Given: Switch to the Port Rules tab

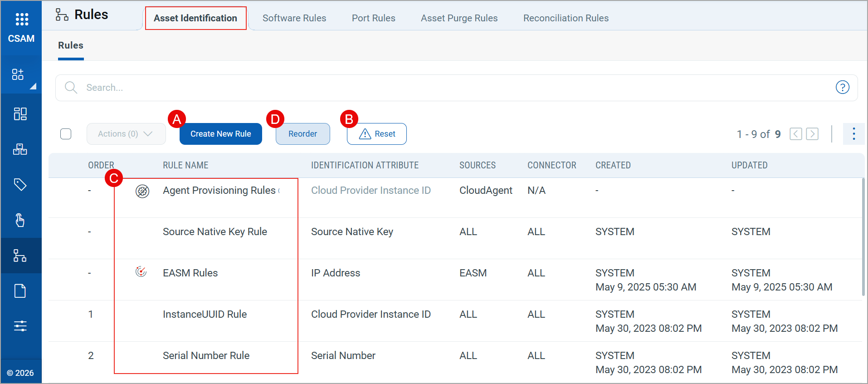Looking at the screenshot, I should 374,18.
